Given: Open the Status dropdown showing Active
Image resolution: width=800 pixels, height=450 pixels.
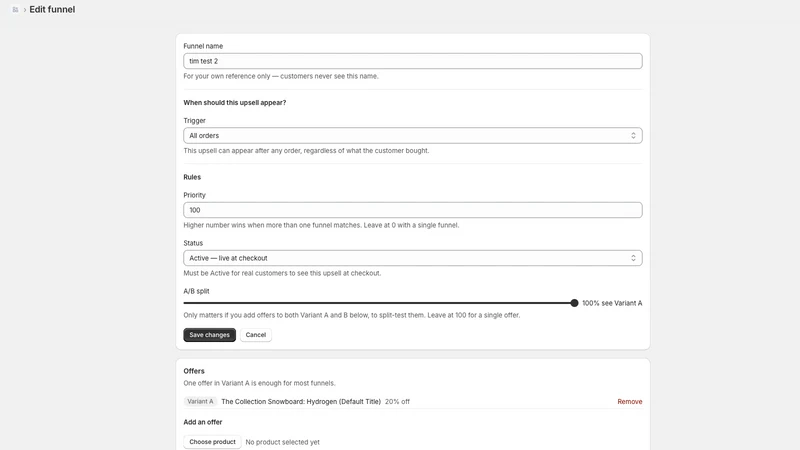Looking at the screenshot, I should click(413, 258).
